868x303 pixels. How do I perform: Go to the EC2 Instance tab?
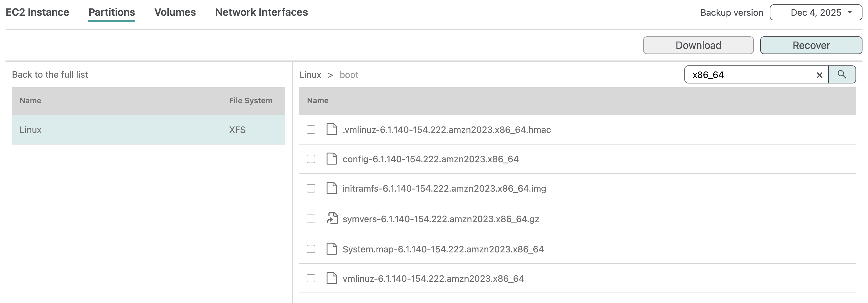pyautogui.click(x=37, y=12)
